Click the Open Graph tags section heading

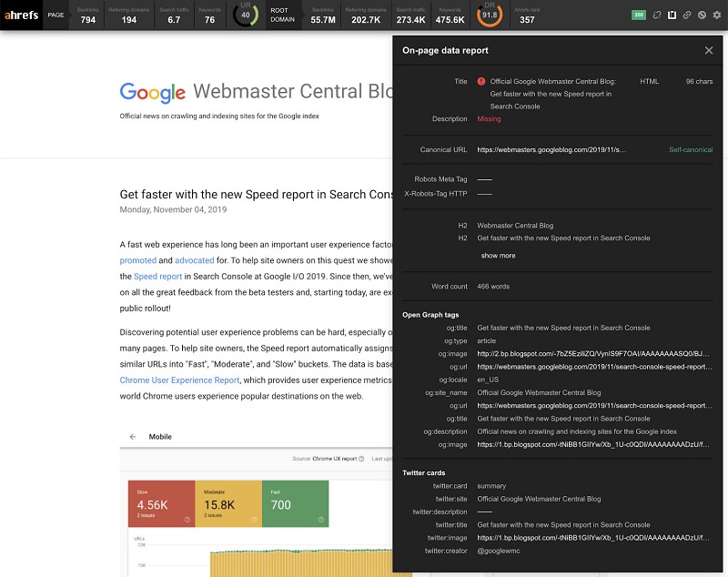pos(430,315)
